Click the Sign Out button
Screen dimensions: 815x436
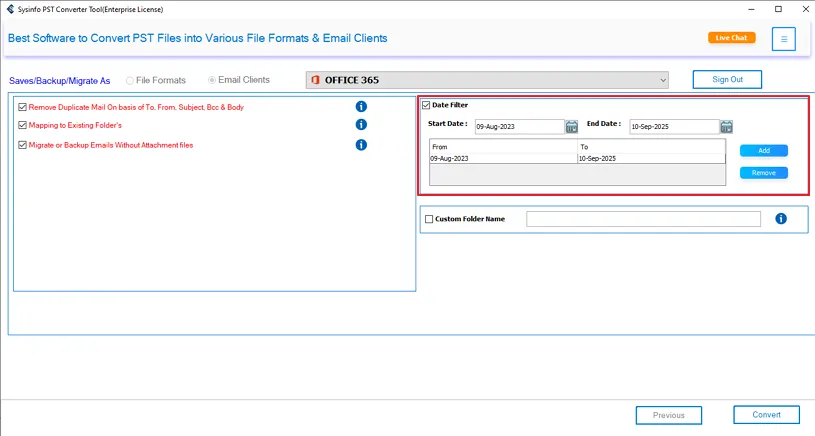pyautogui.click(x=727, y=79)
